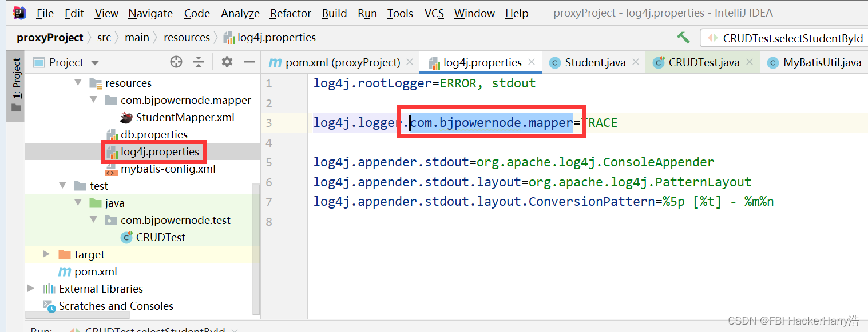Image resolution: width=868 pixels, height=332 pixels.
Task: Click the External Libraries icon
Action: click(x=50, y=289)
